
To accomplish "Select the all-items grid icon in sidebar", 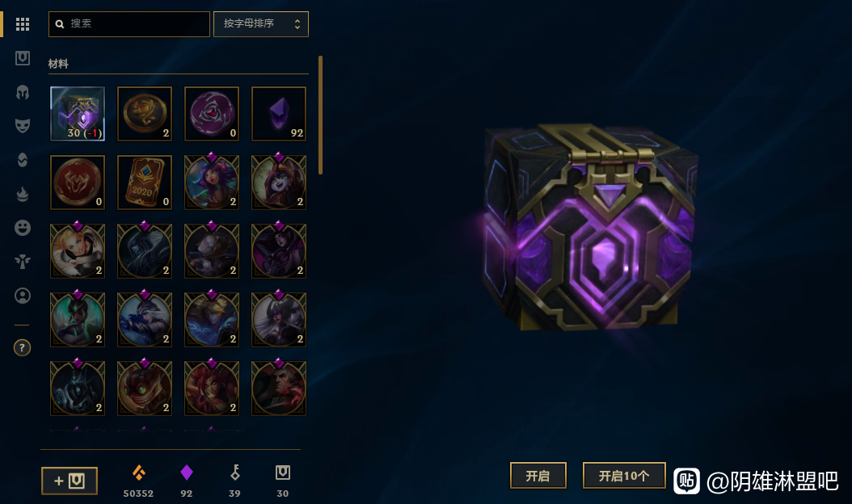I will [x=23, y=24].
